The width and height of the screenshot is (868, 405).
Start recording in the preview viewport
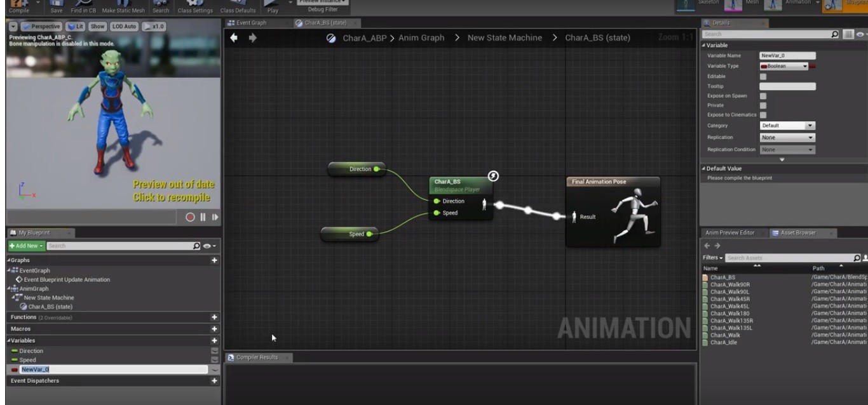tap(190, 217)
